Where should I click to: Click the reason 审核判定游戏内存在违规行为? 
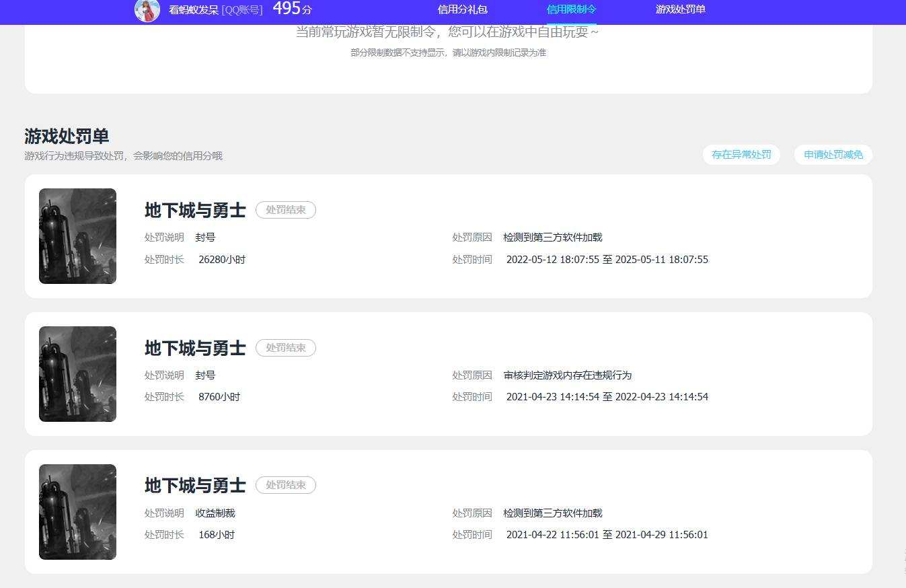tap(568, 375)
